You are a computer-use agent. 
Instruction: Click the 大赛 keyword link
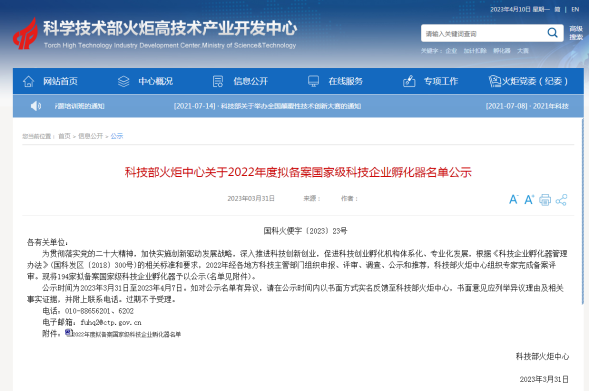click(523, 51)
